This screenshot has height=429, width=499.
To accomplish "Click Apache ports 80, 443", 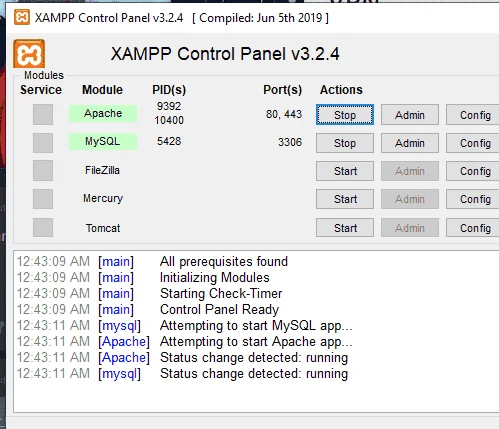I will pos(284,114).
